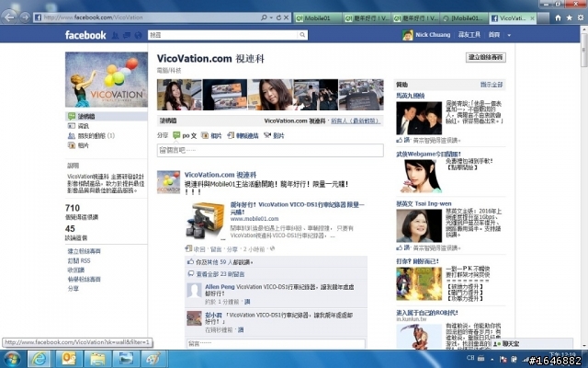Viewport: 588px width, 368px height.
Task: Click the VicoVation page profile image
Action: (107, 80)
